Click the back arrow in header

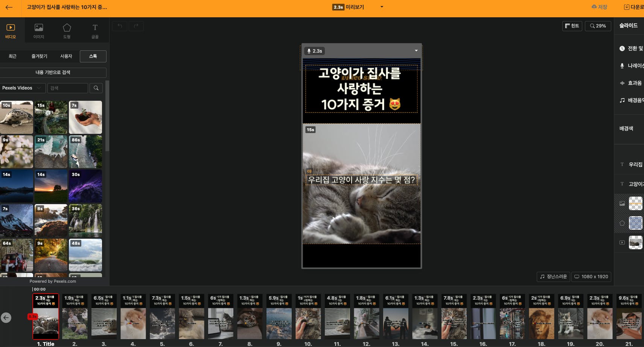click(9, 7)
